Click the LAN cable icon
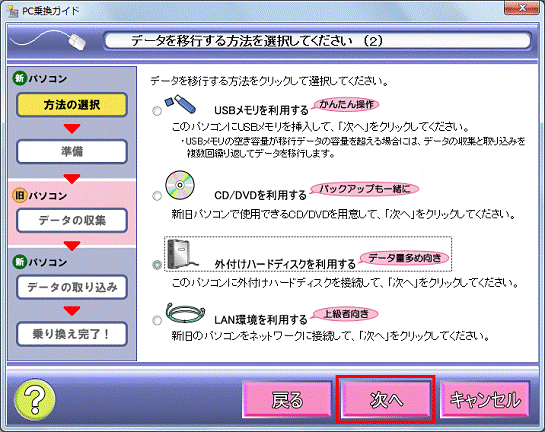 click(186, 313)
